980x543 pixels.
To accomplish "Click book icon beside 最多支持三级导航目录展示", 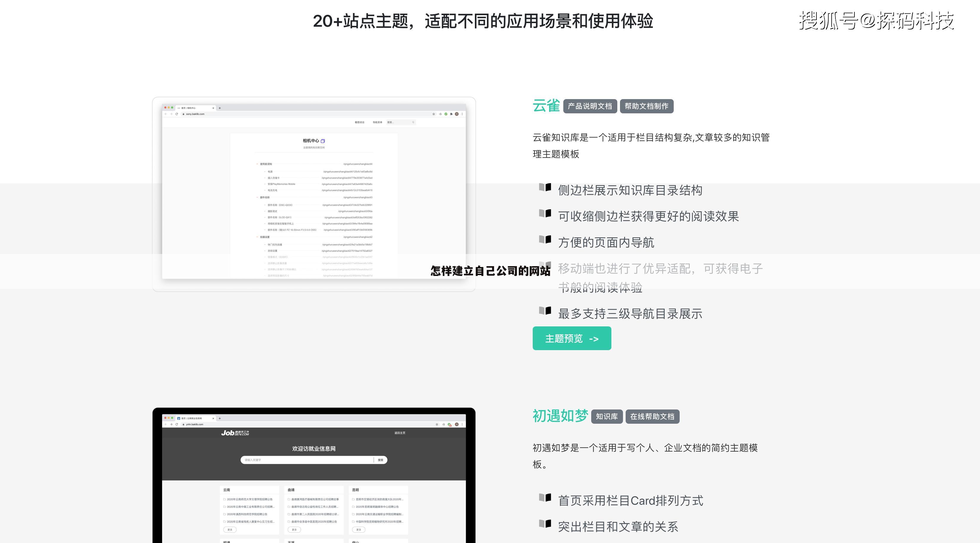I will pyautogui.click(x=545, y=311).
